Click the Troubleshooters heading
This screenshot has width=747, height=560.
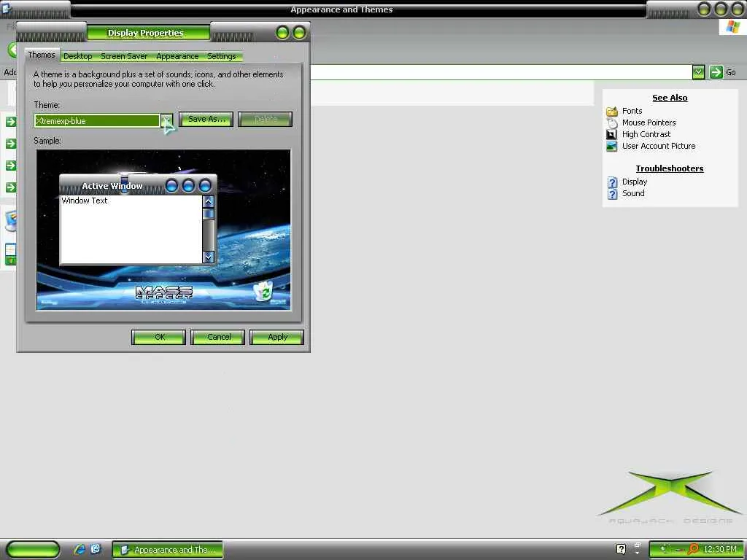(x=670, y=168)
